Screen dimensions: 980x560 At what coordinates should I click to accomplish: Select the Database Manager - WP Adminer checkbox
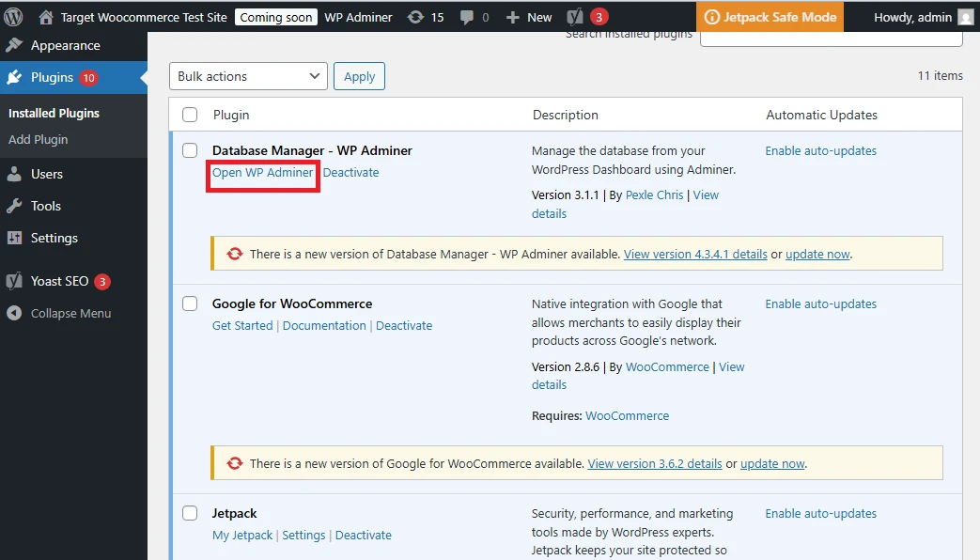[190, 150]
